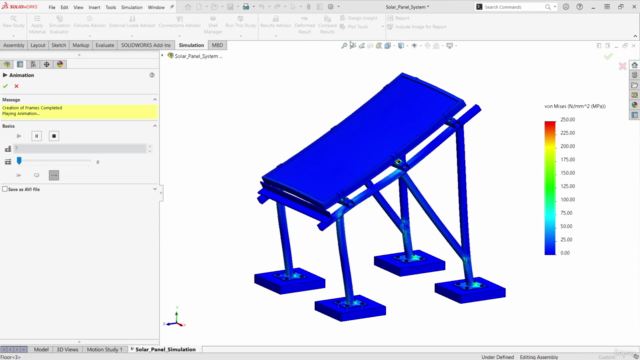Collapse the Basics section
This screenshot has width=640, height=360.
155,126
